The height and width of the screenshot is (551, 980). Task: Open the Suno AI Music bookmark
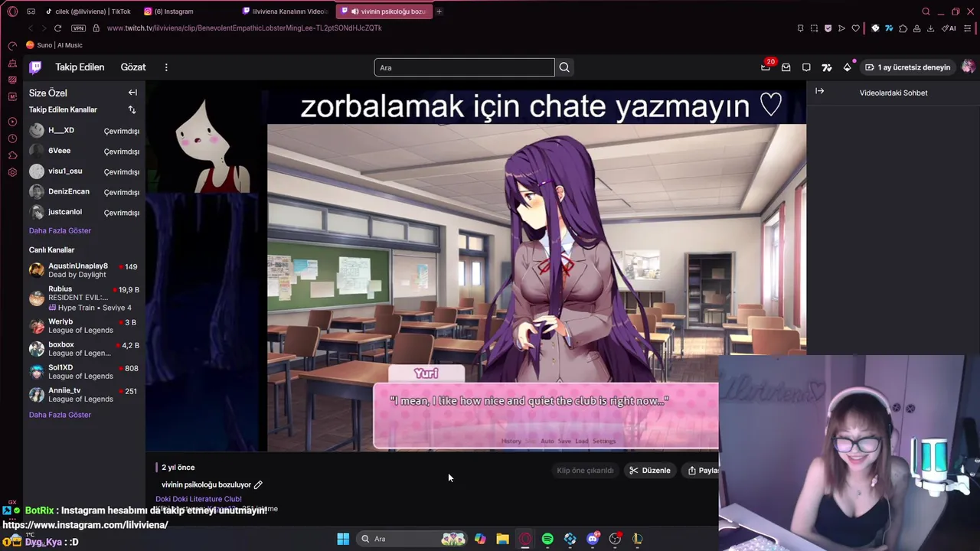click(x=54, y=45)
